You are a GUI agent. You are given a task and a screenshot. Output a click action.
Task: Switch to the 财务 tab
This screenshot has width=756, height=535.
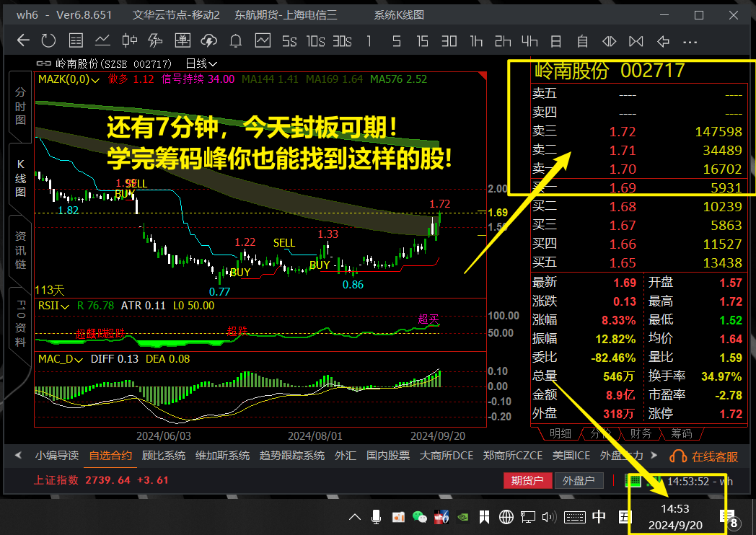(641, 434)
